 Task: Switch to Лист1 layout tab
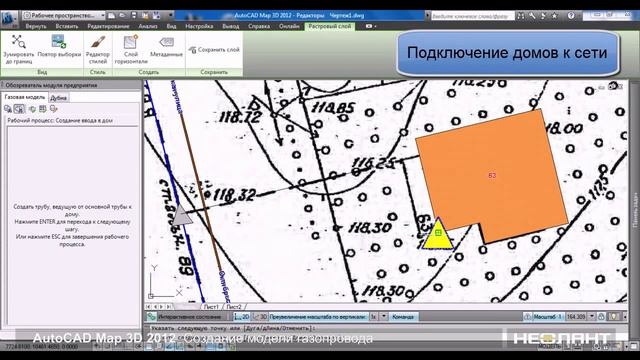coord(211,307)
